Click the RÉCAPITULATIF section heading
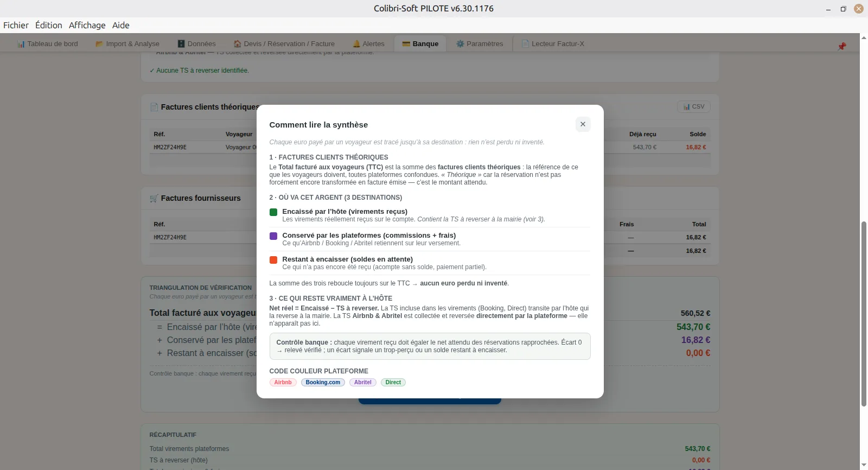This screenshot has width=868, height=470. (x=173, y=435)
